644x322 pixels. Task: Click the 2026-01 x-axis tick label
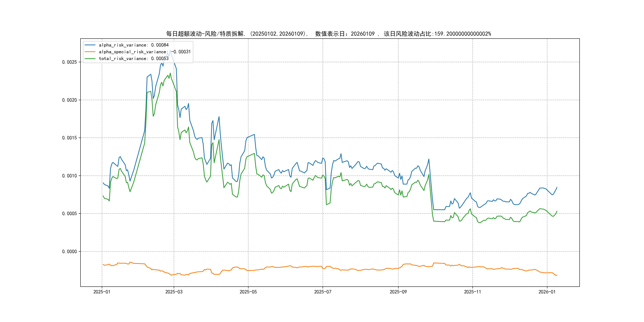coord(547,292)
